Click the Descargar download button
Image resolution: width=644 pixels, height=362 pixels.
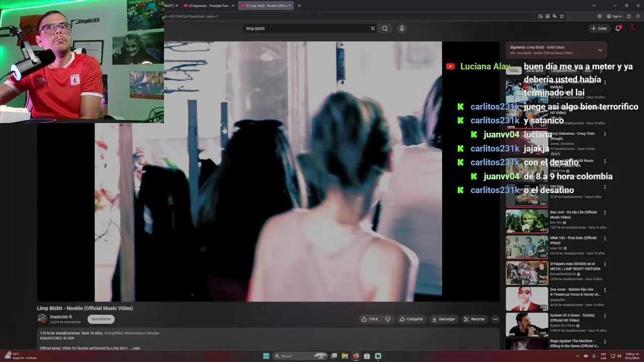point(443,319)
